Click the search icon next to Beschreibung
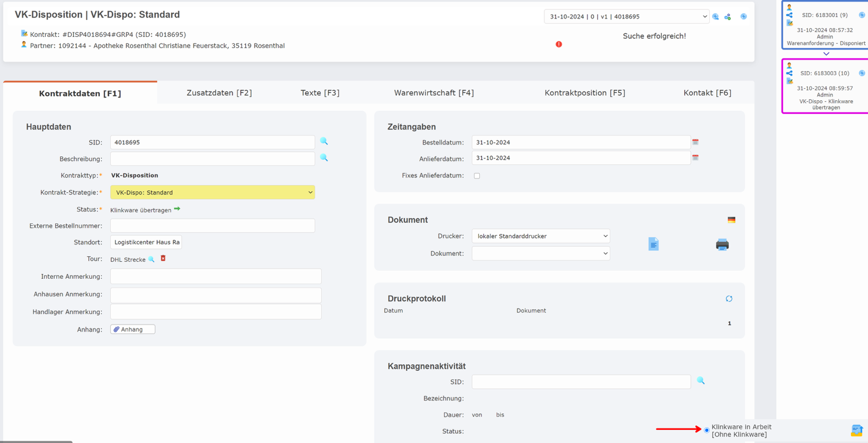 (x=324, y=158)
